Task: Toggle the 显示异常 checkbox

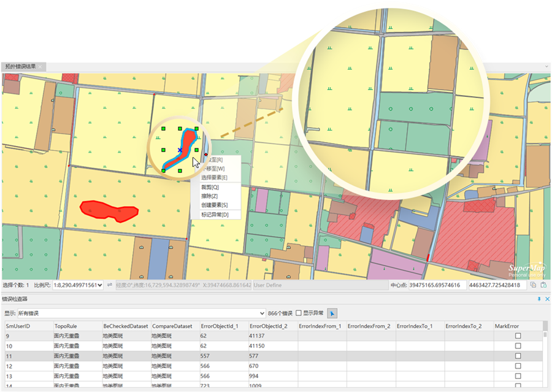Action: click(x=299, y=313)
